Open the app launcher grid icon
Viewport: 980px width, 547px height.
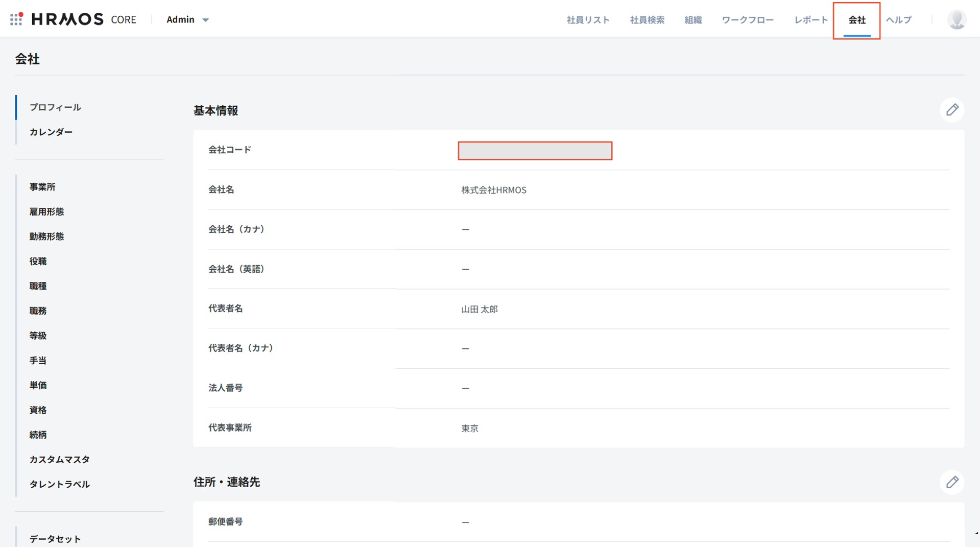point(16,19)
